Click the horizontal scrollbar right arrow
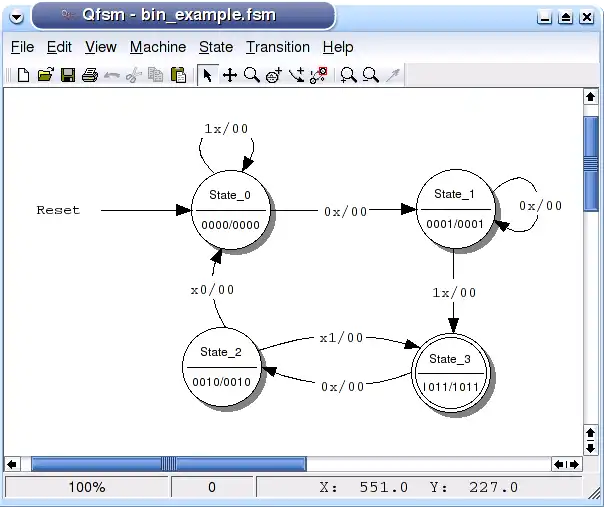The height and width of the screenshot is (507, 604). 574,464
